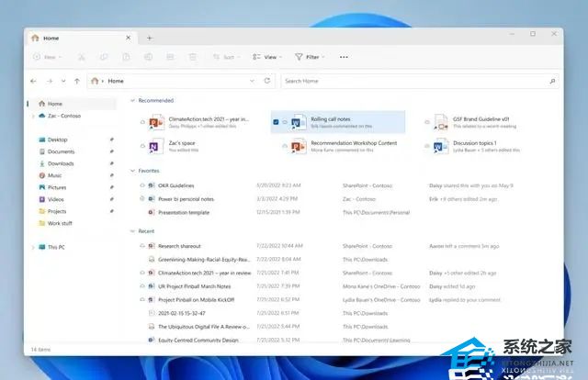Uncheck the Rolling call notes checkbox

click(277, 122)
